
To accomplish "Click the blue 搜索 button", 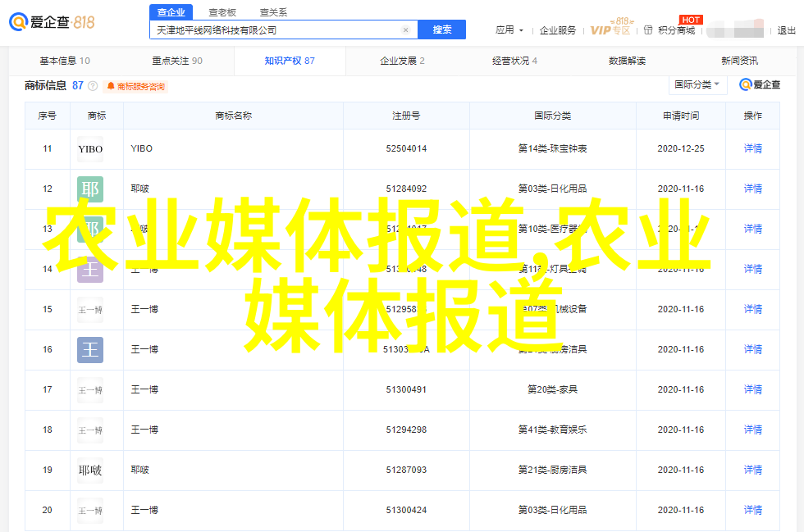I will pyautogui.click(x=442, y=30).
